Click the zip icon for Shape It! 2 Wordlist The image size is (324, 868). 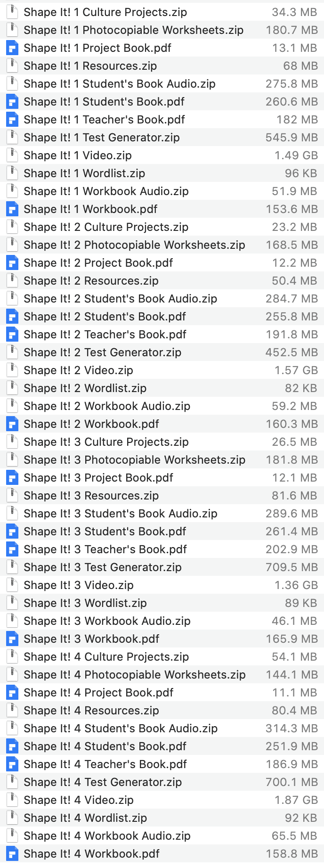pos(12,388)
